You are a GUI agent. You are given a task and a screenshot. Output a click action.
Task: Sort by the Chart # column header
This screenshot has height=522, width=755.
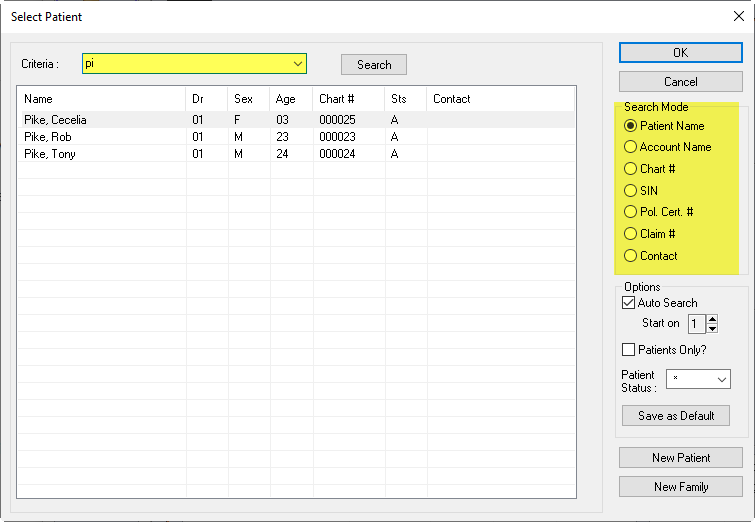pos(347,99)
